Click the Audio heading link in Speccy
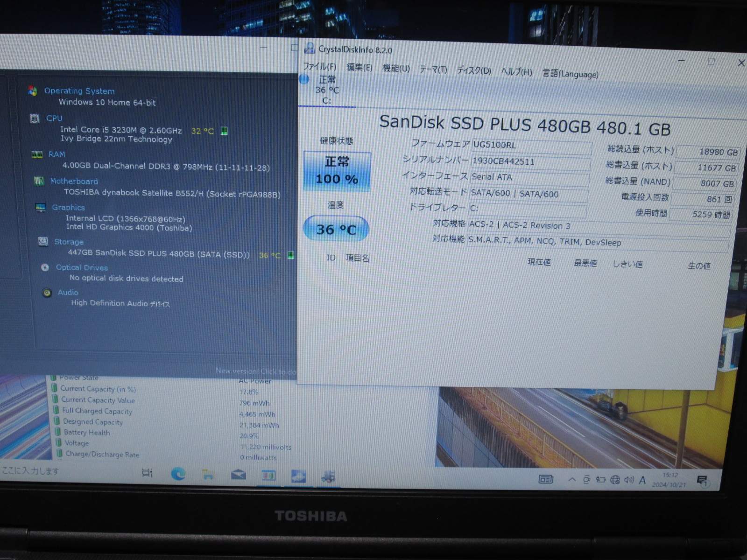Viewport: 747px width, 560px height. point(68,292)
